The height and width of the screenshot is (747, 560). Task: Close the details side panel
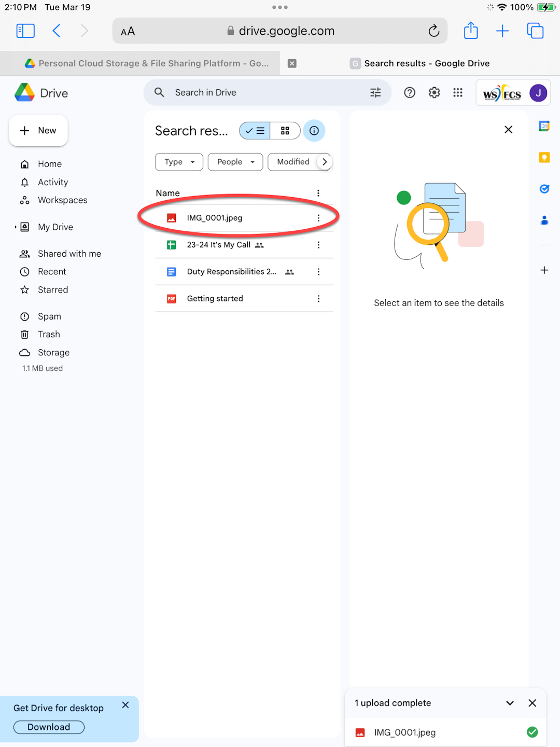(x=509, y=130)
